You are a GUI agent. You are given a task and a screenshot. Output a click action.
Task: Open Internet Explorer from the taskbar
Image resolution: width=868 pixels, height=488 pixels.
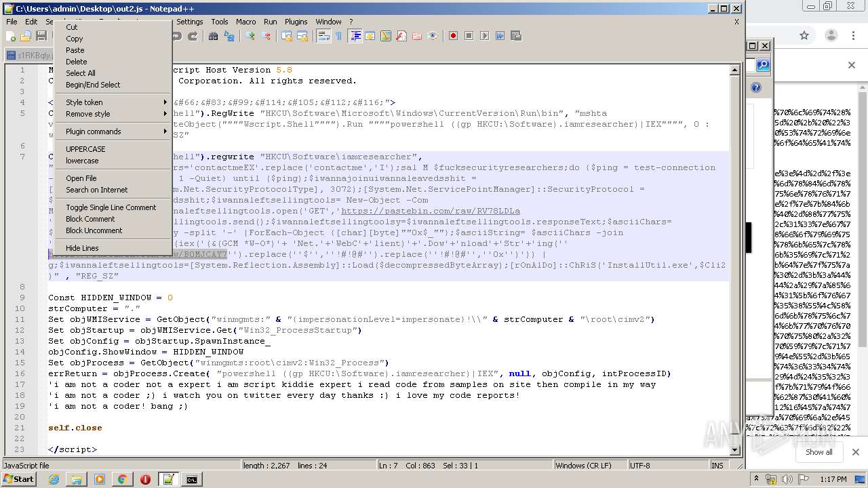54,479
